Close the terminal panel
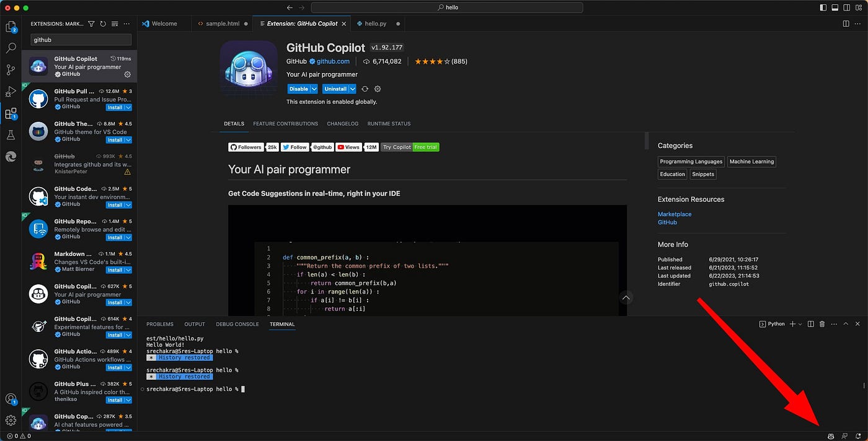The image size is (868, 441). [858, 324]
